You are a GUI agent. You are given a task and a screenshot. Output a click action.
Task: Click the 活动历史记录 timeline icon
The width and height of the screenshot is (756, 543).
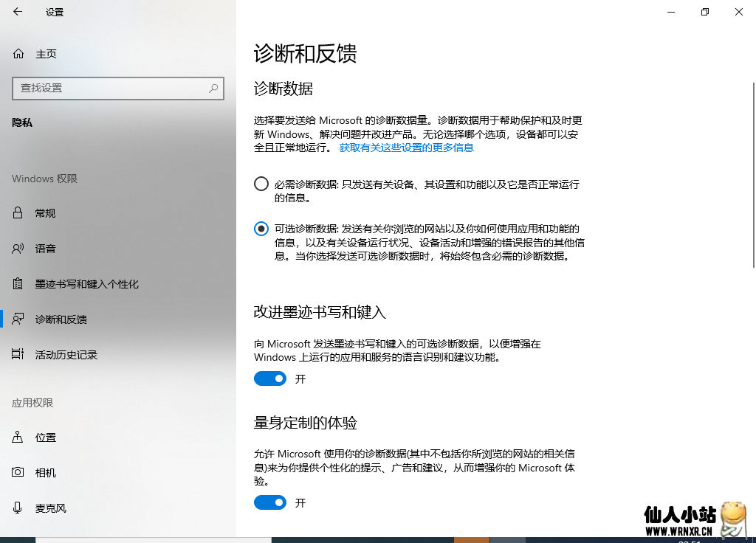pyautogui.click(x=18, y=354)
